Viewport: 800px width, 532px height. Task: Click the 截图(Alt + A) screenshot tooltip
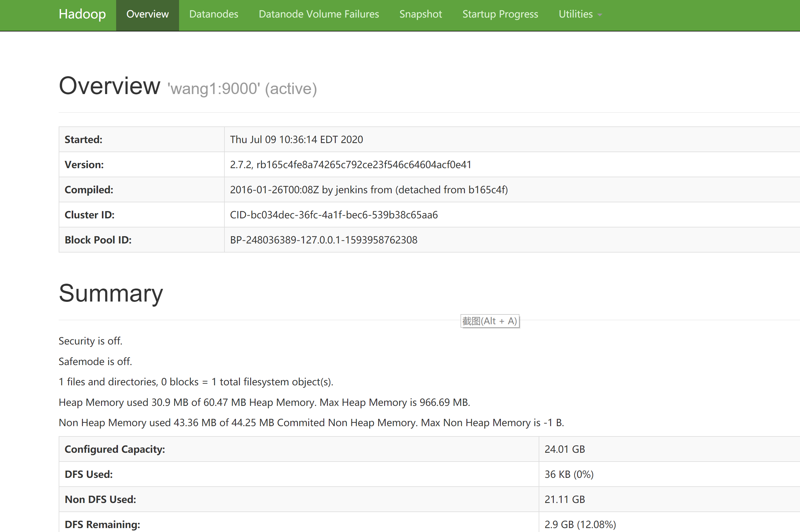pos(490,321)
